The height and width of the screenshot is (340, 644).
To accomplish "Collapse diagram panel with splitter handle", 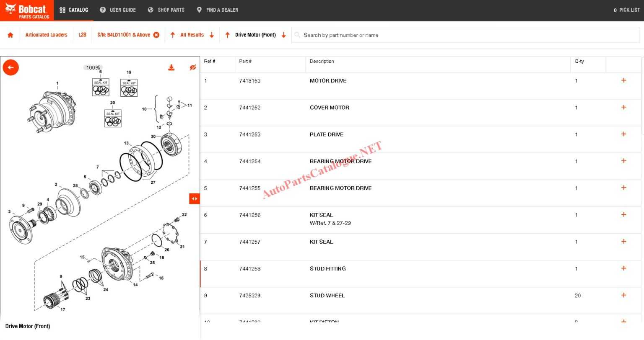I will click(194, 198).
